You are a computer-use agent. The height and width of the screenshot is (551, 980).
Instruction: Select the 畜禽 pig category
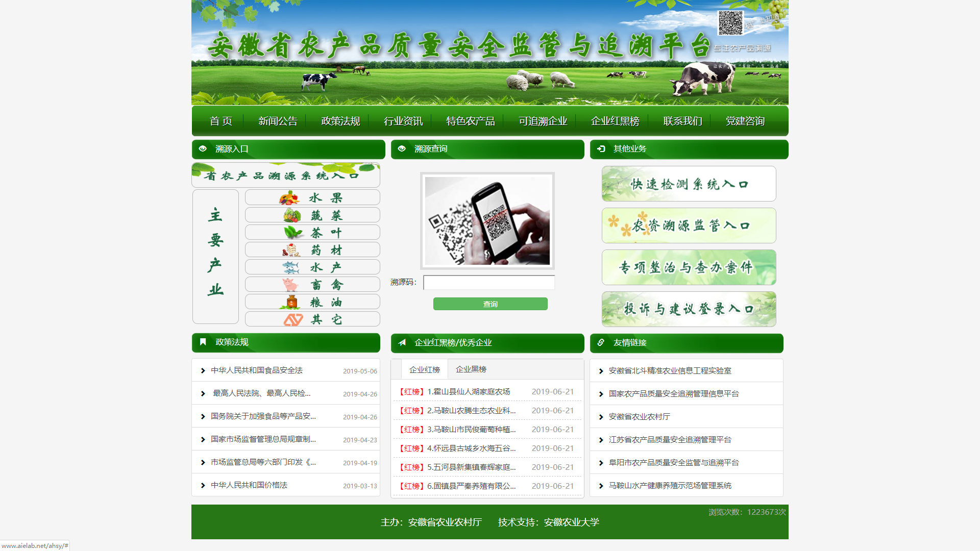312,284
